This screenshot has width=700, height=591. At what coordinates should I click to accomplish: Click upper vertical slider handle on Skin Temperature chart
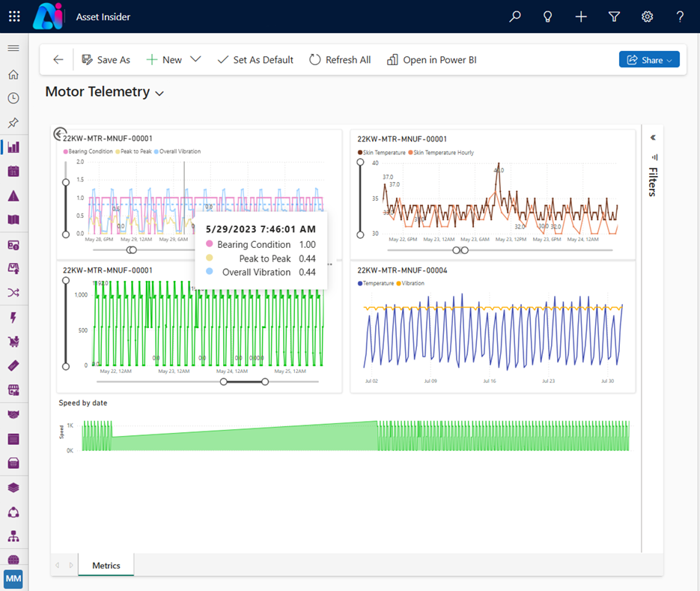click(360, 162)
